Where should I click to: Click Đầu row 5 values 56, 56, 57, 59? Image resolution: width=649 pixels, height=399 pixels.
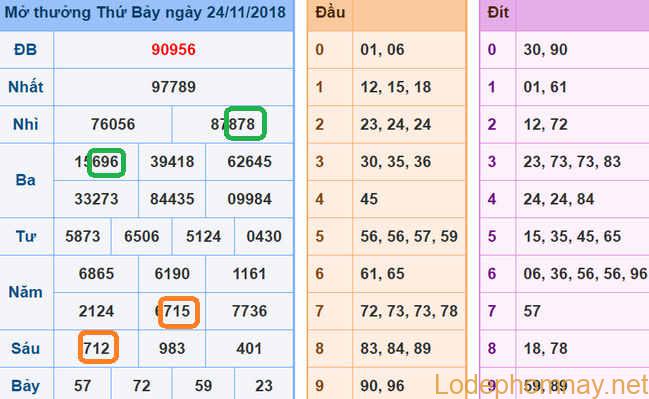409,236
